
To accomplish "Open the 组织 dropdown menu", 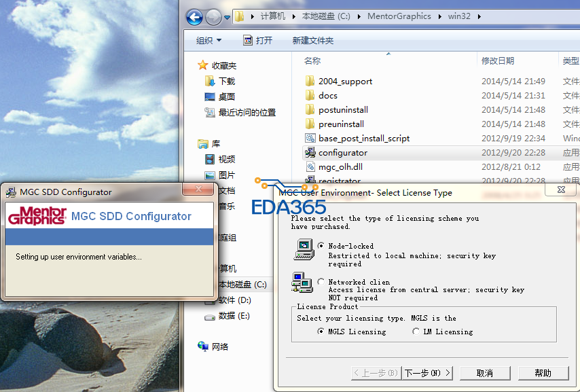I will (x=209, y=40).
